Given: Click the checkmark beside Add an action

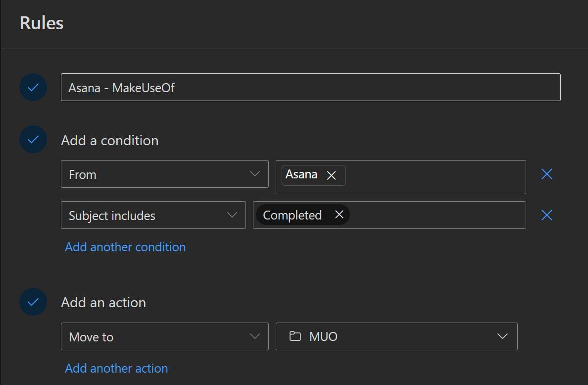Looking at the screenshot, I should coord(33,302).
